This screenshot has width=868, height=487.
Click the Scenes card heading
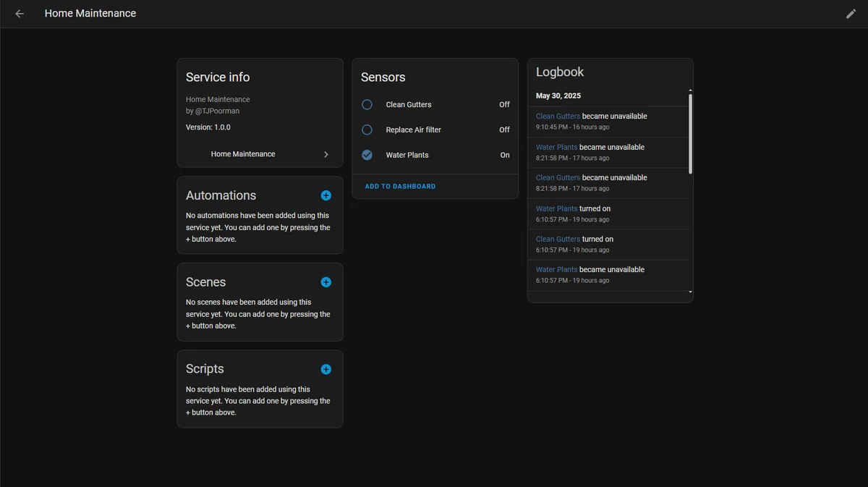click(206, 282)
